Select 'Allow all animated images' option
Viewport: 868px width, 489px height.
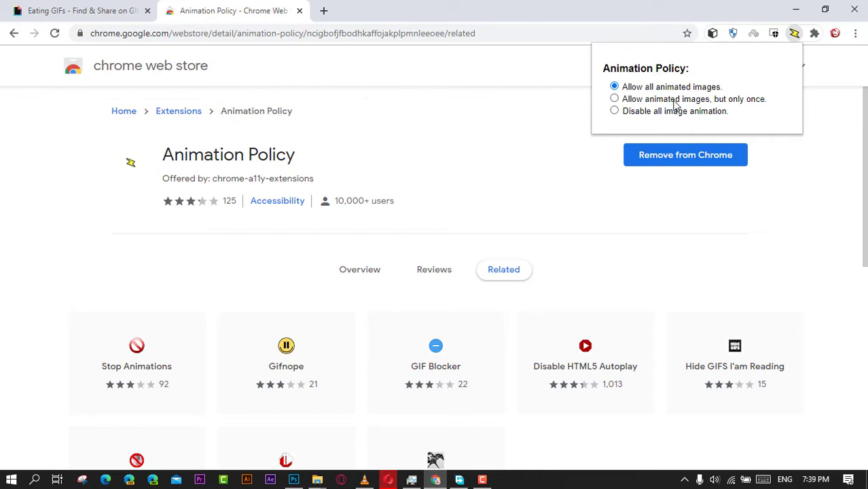coord(615,86)
